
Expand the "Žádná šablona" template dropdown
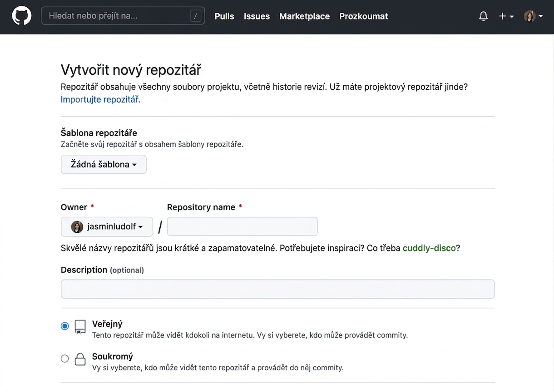(x=104, y=164)
